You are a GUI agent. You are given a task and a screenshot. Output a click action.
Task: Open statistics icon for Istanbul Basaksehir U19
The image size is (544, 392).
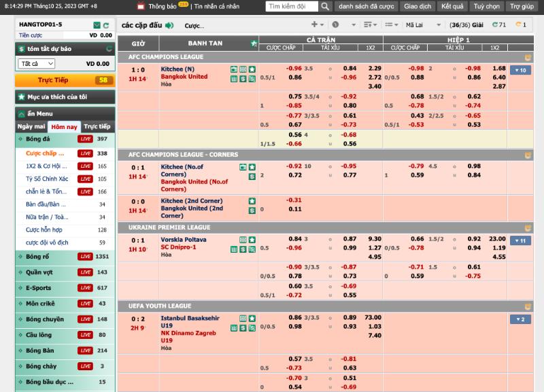coord(234,328)
